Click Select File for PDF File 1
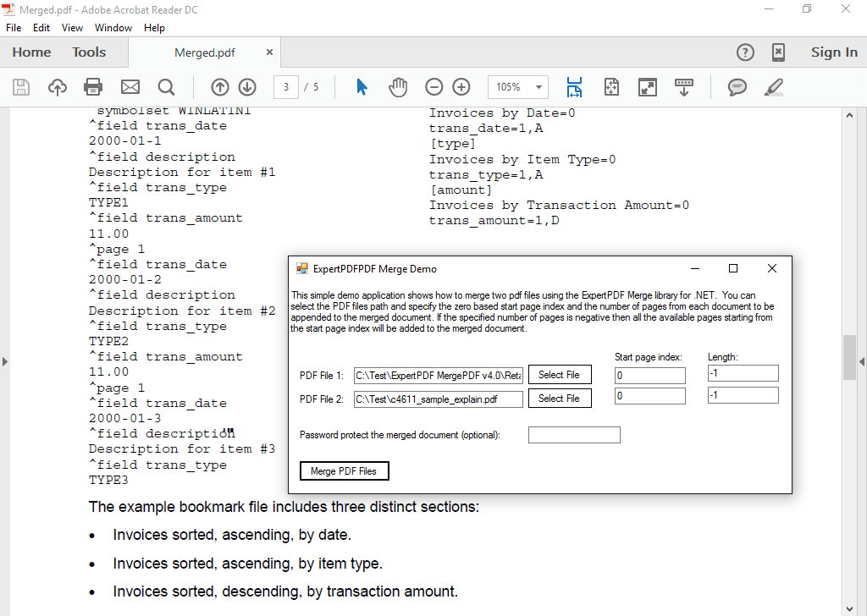The image size is (867, 616). pyautogui.click(x=560, y=375)
